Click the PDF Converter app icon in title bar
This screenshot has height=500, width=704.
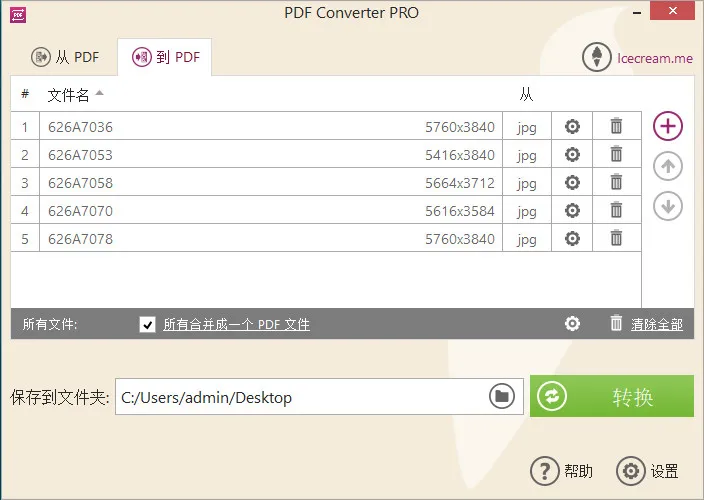point(18,15)
